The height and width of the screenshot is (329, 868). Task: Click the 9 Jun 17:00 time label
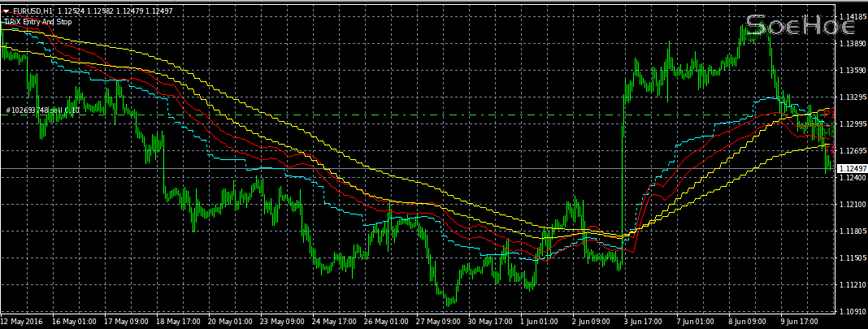[x=800, y=322]
